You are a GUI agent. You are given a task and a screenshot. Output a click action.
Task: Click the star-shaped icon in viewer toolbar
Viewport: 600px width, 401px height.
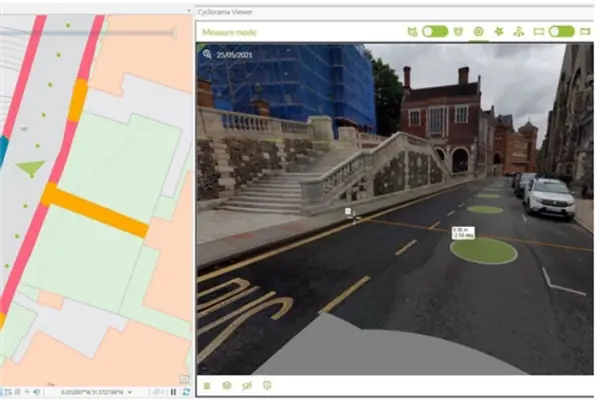click(x=498, y=32)
